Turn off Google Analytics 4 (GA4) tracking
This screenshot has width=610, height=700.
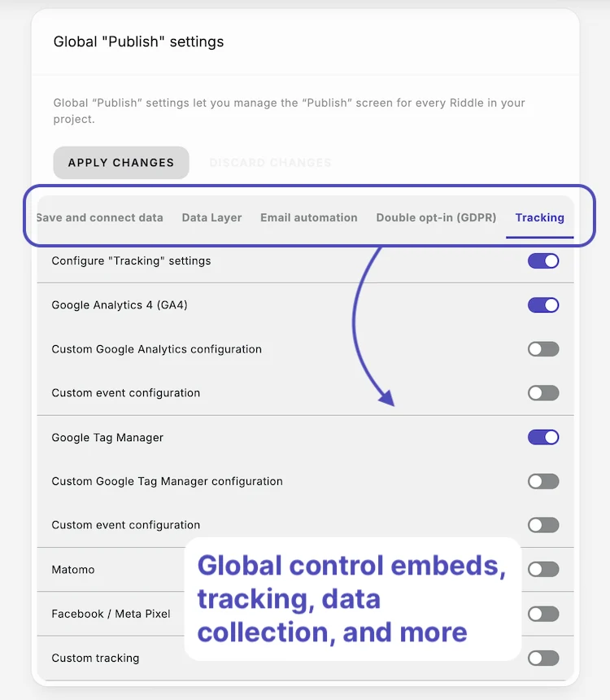pyautogui.click(x=542, y=304)
